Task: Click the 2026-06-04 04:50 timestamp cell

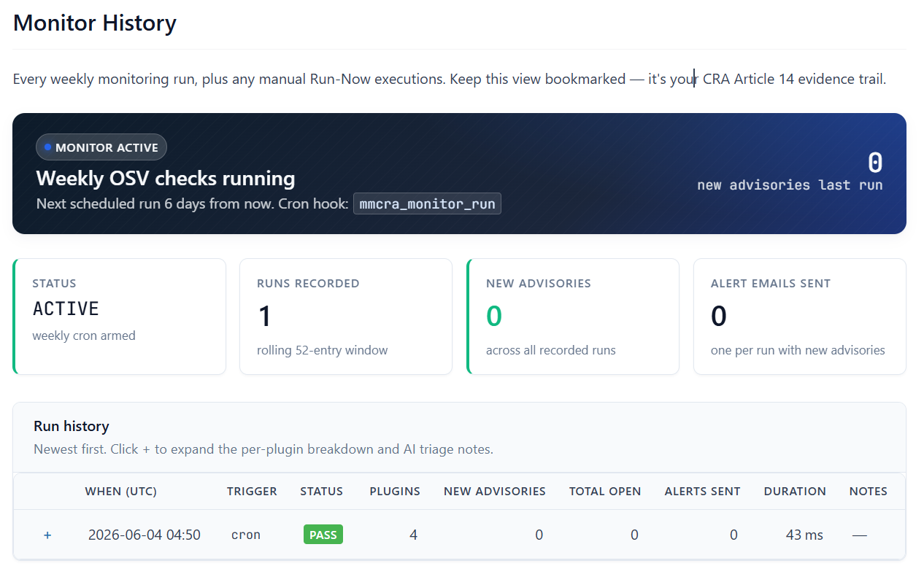Action: 145,535
